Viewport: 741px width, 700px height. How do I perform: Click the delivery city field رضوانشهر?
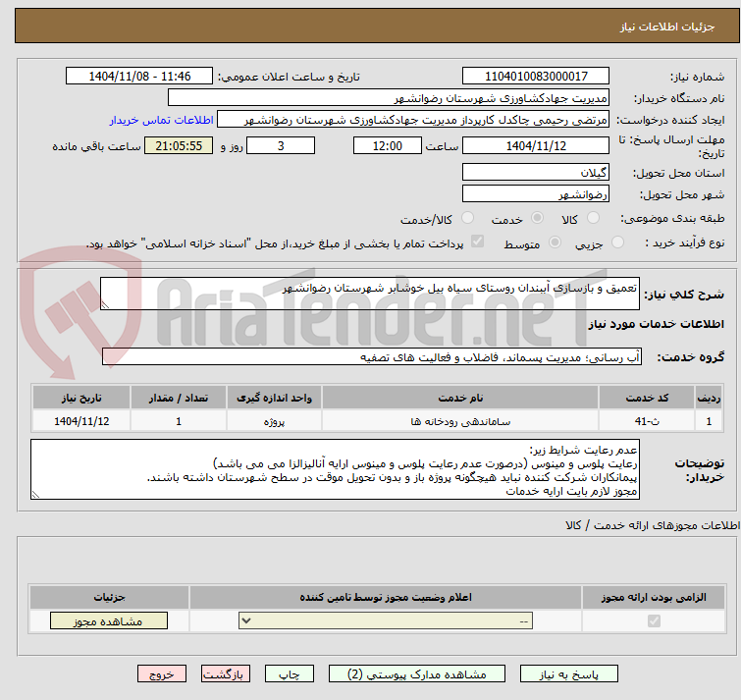point(536,193)
